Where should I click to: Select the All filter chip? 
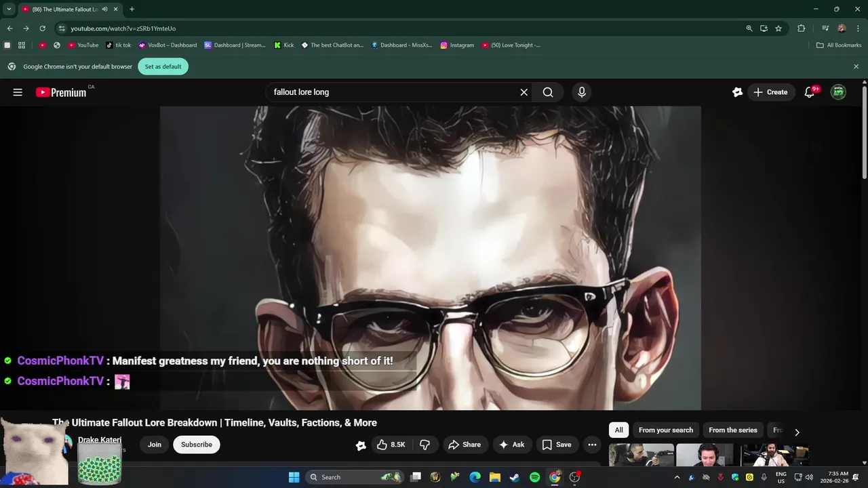(618, 430)
